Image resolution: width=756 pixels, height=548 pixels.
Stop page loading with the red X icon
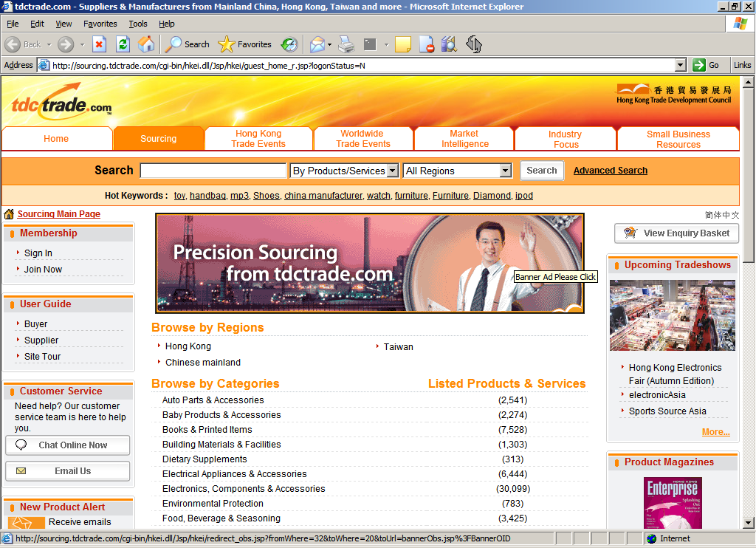tap(99, 44)
